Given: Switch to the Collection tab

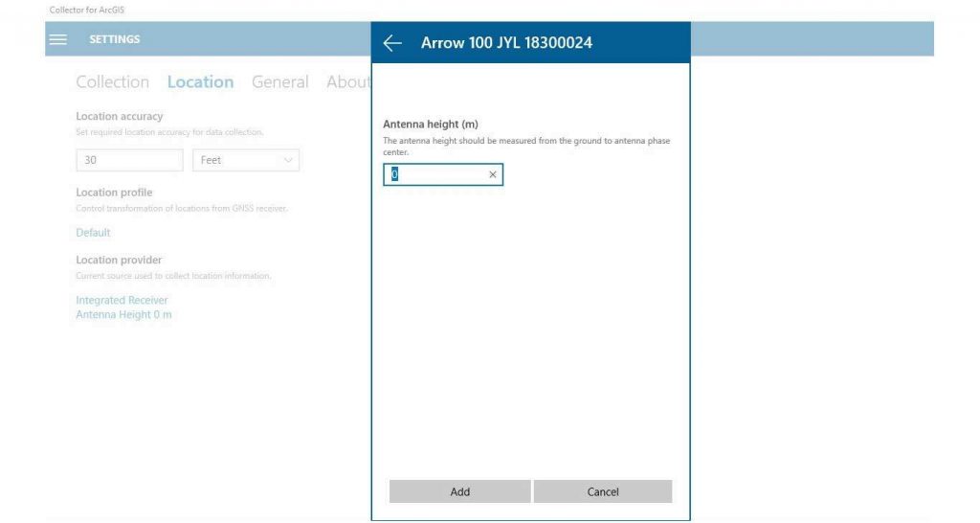Looking at the screenshot, I should pos(113,82).
